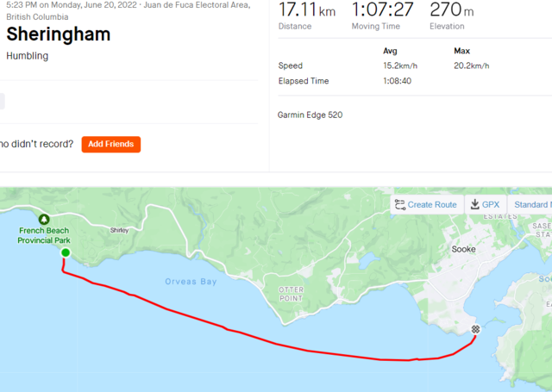Click the route icon beside Create Route
552x392 pixels.
399,205
